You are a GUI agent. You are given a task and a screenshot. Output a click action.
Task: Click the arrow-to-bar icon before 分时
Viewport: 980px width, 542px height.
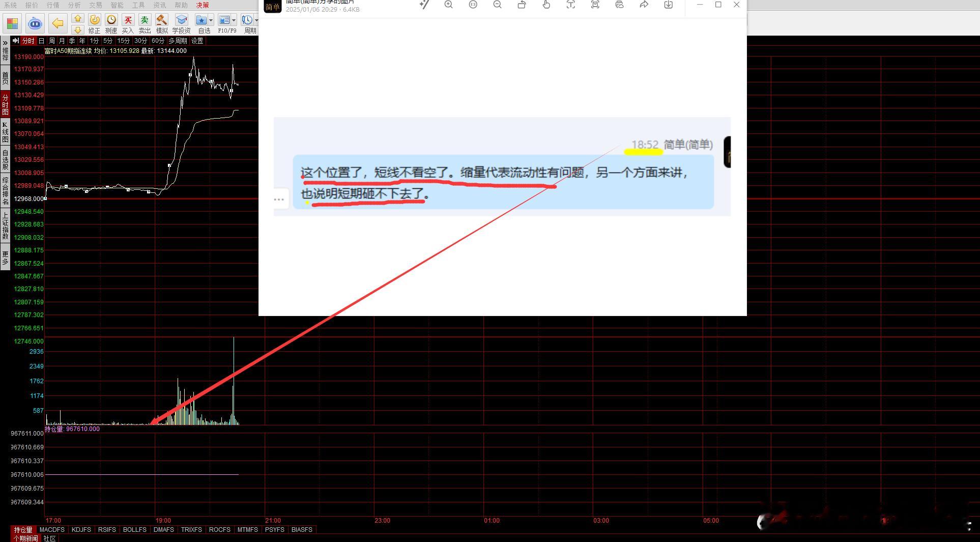click(x=16, y=41)
